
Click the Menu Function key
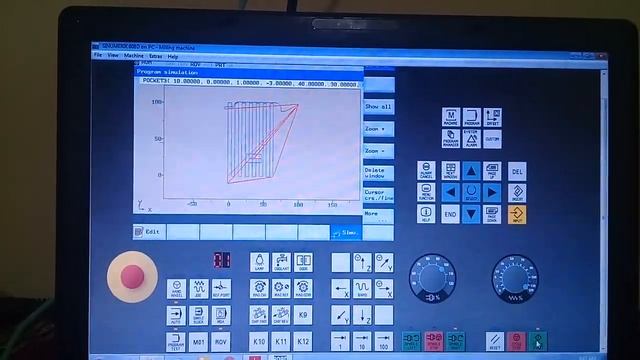[426, 192]
